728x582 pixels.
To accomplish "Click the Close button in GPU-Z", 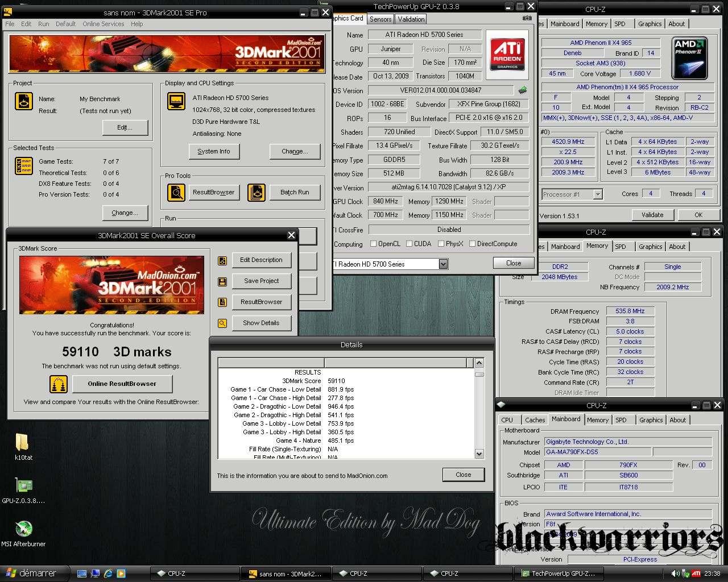I will 514,263.
